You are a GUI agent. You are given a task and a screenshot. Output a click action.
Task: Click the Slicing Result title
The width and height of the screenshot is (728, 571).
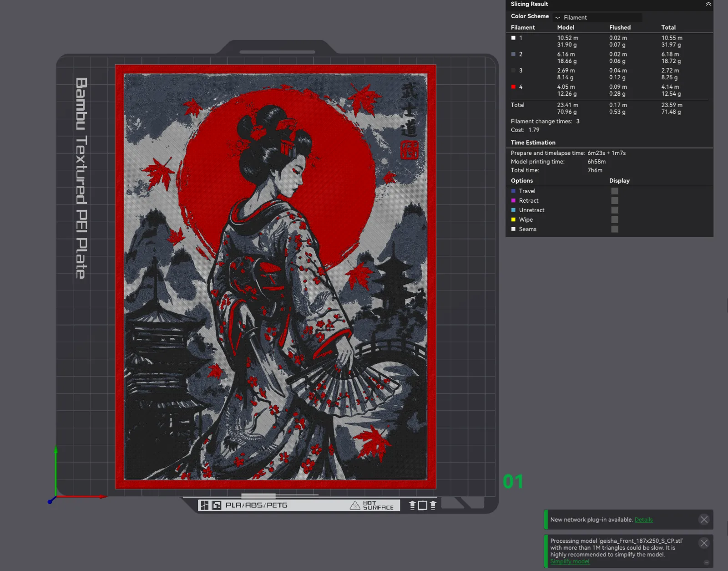coord(529,4)
